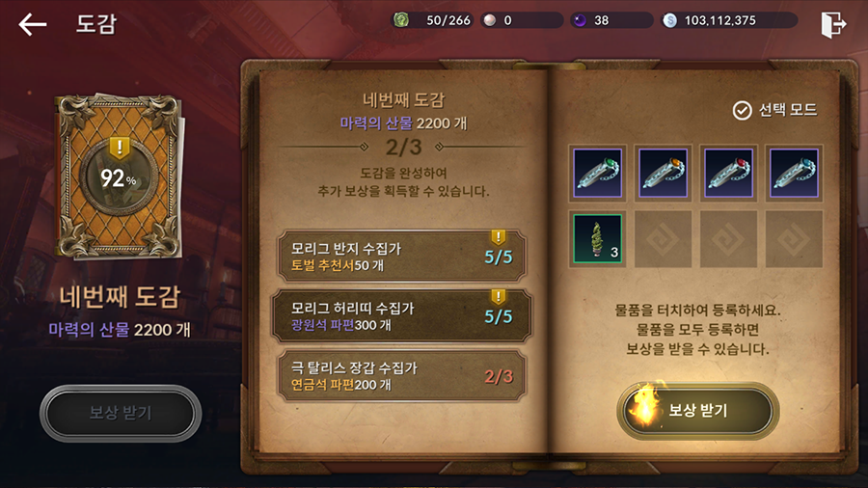Image resolution: width=868 pixels, height=488 pixels.
Task: Tap the green stamina icon showing 50/266
Action: (x=401, y=20)
